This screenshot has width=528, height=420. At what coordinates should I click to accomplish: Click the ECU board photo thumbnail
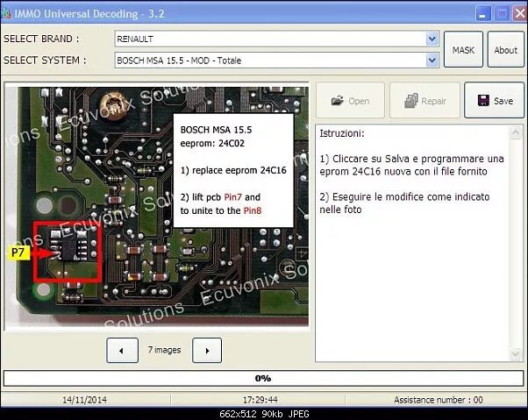(157, 206)
